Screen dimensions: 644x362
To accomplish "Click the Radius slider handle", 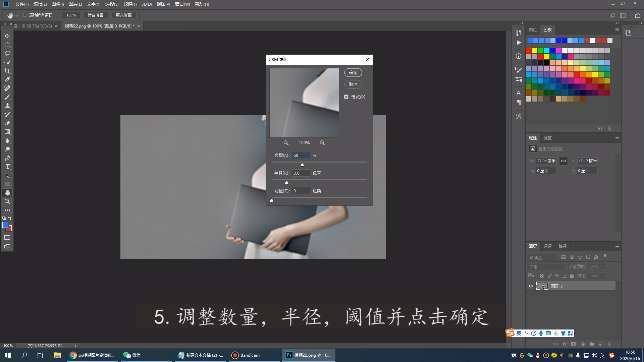I will 286,182.
